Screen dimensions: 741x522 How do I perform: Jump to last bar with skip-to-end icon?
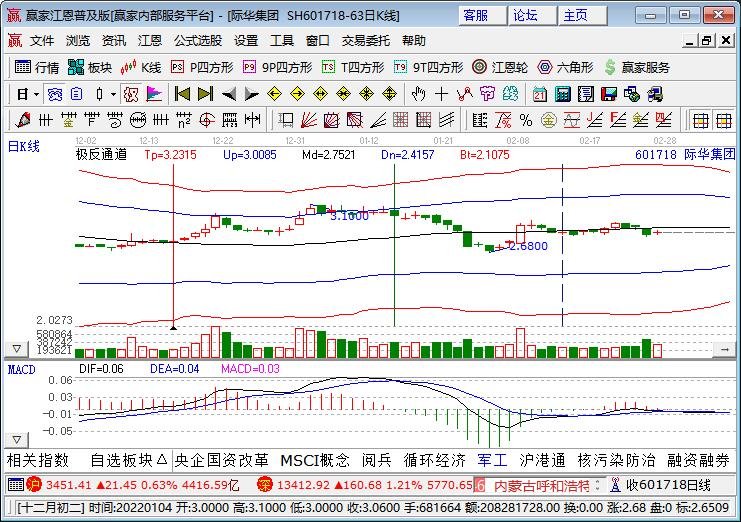pos(205,94)
